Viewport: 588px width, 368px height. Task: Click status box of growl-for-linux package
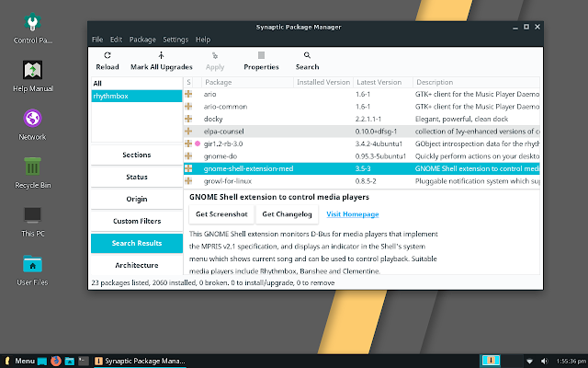188,181
